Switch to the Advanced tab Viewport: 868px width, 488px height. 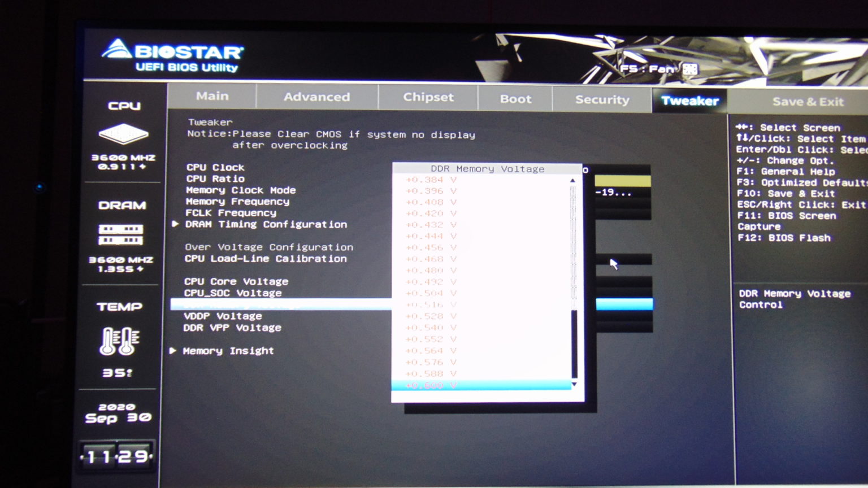coord(316,97)
